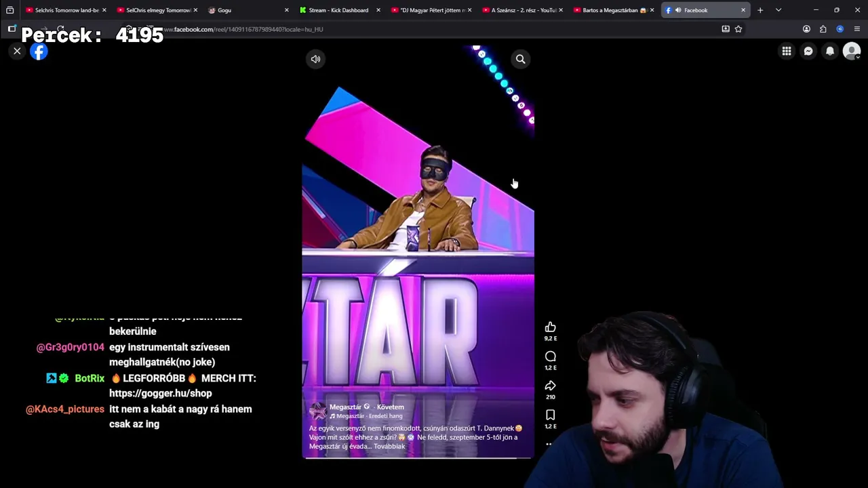The width and height of the screenshot is (868, 488).
Task: Open the Megasztár page name link
Action: 345,407
